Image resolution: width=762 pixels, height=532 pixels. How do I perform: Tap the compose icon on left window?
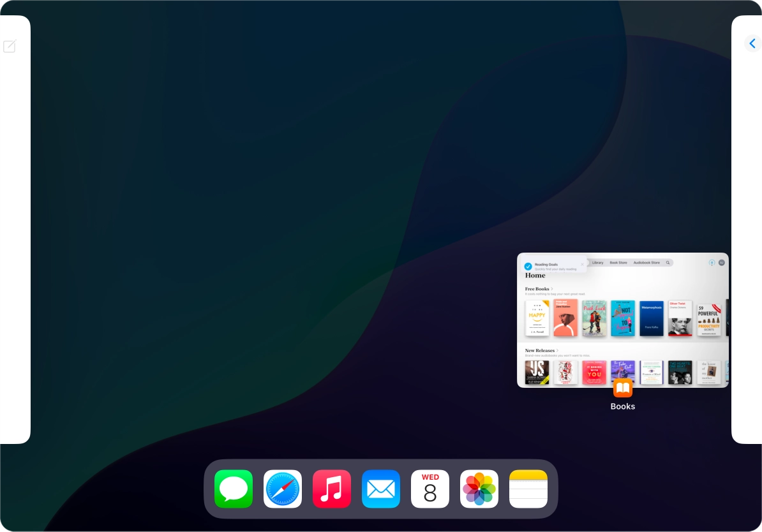(x=10, y=47)
